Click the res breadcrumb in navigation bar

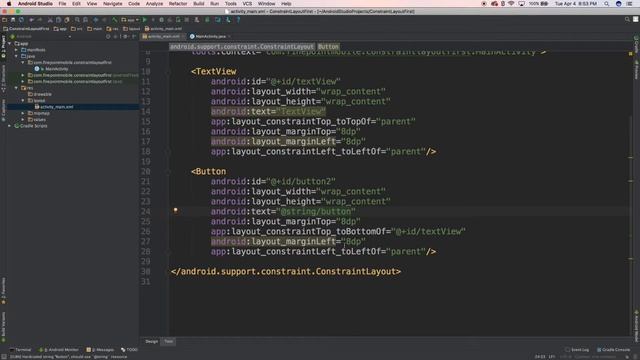coord(113,29)
